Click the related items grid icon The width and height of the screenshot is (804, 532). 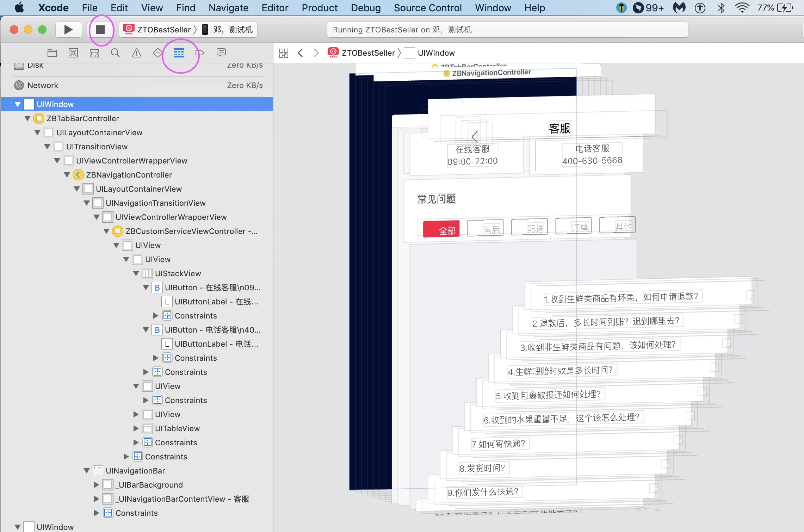284,53
